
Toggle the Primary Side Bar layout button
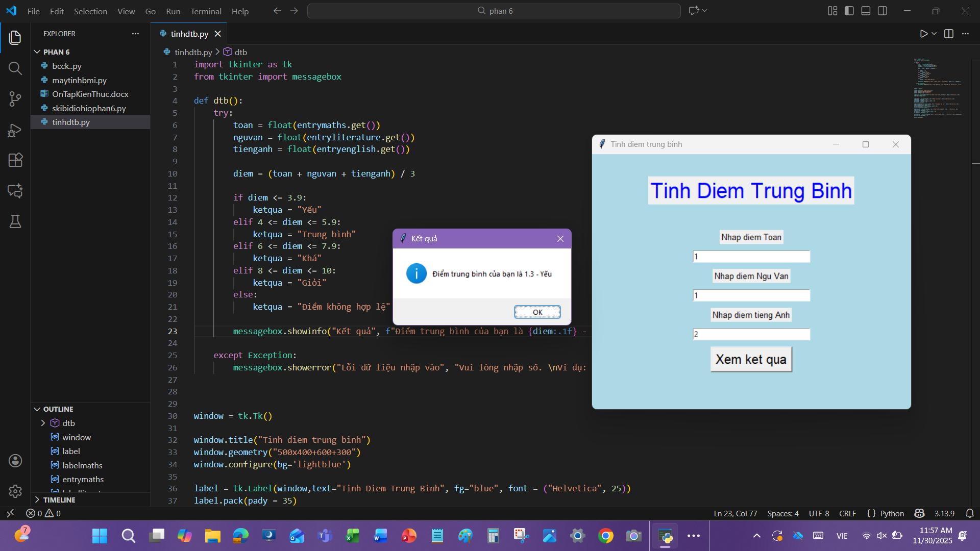[849, 11]
